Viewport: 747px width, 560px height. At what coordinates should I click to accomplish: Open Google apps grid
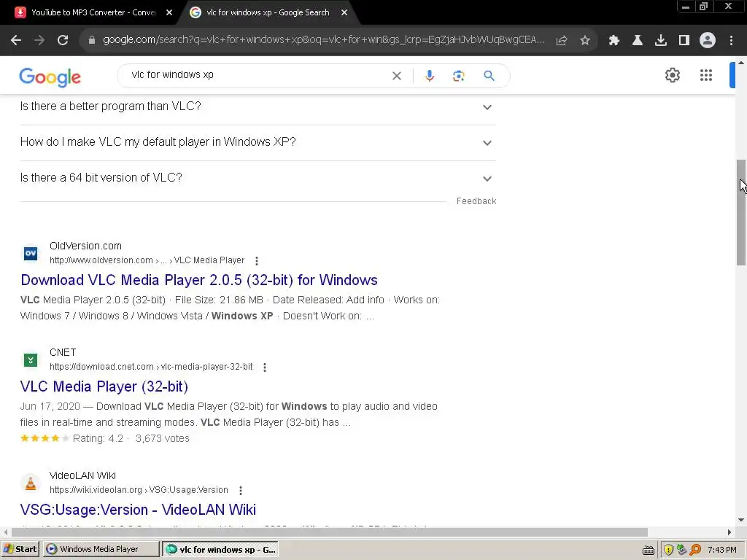[x=706, y=75]
